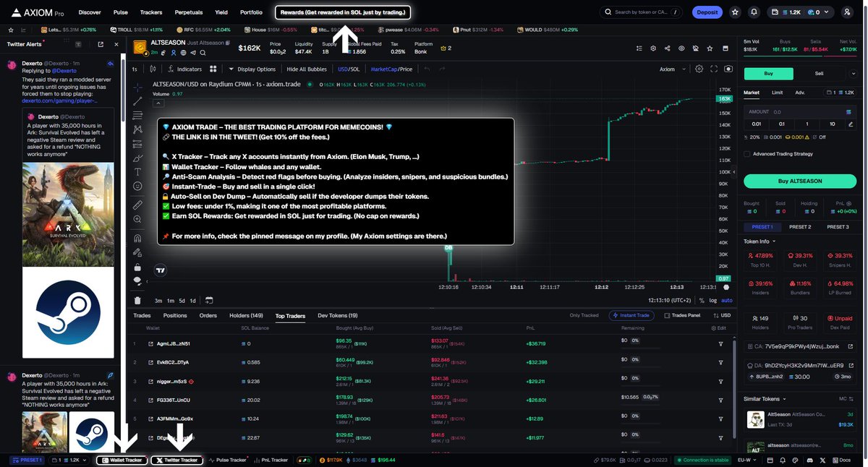The image size is (868, 467).
Task: Open Perpetuals from the top navigation
Action: (189, 12)
